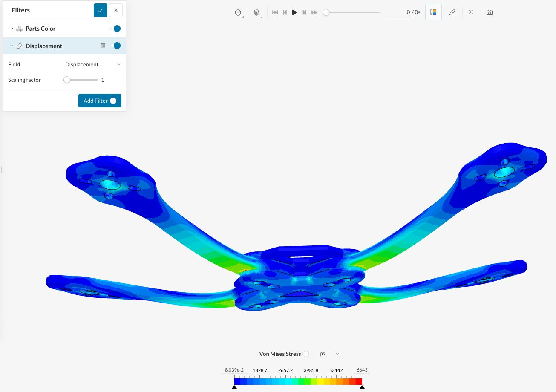Jump to the first animation frame
This screenshot has height=392, width=556.
click(x=275, y=12)
